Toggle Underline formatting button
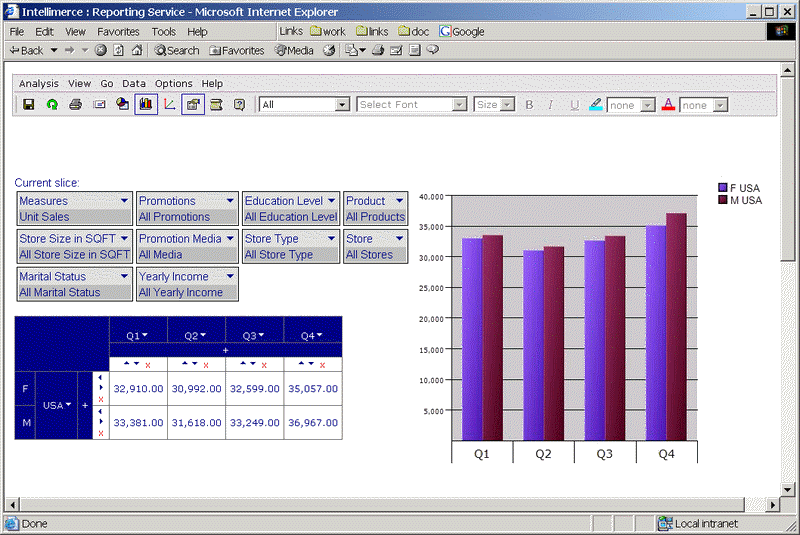Screen dimensions: 800x535 (x=574, y=105)
